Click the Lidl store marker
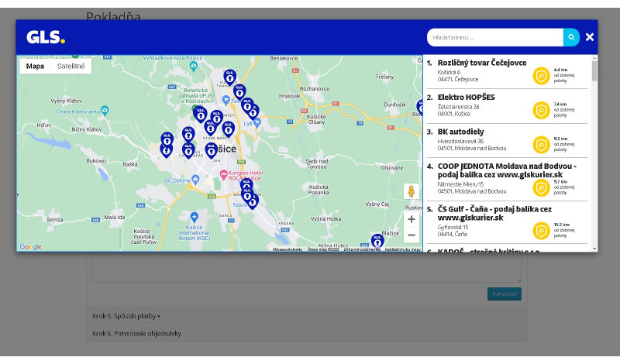 [257, 123]
